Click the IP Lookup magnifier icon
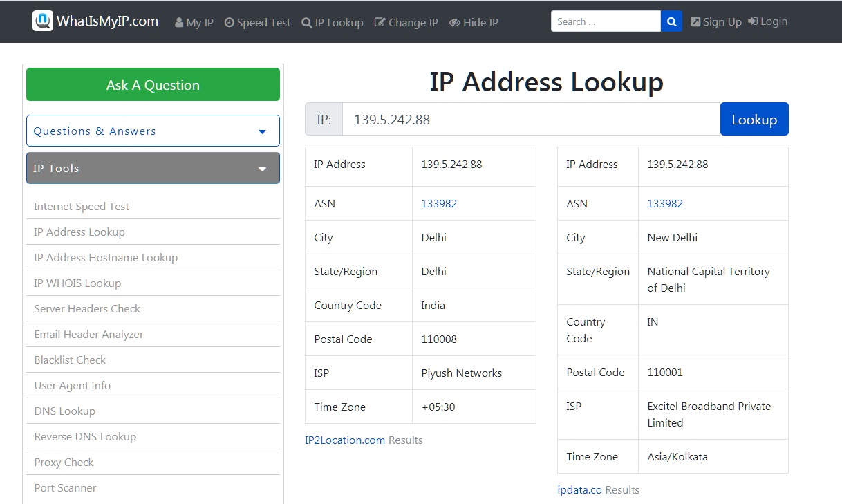Image resolution: width=842 pixels, height=504 pixels. 307,23
